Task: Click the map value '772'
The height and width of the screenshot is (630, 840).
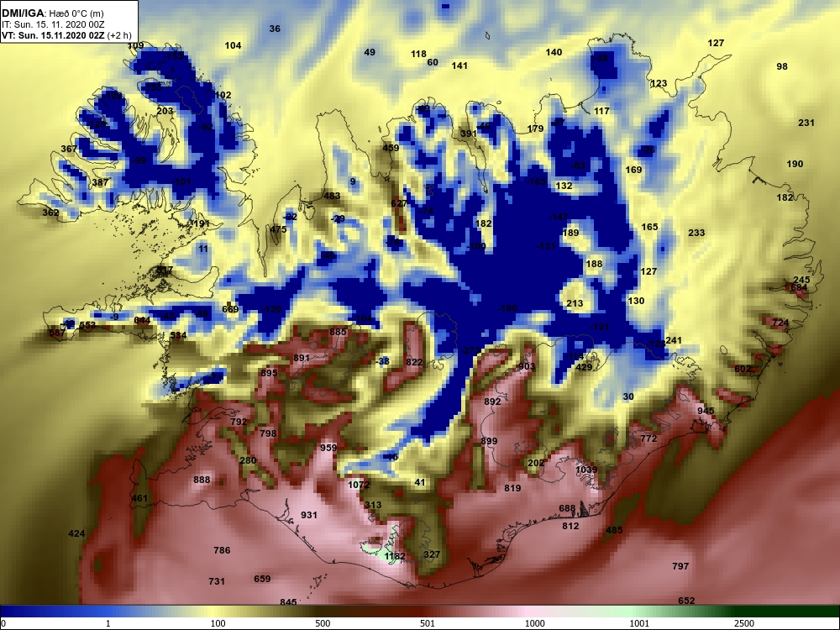Action: [648, 438]
